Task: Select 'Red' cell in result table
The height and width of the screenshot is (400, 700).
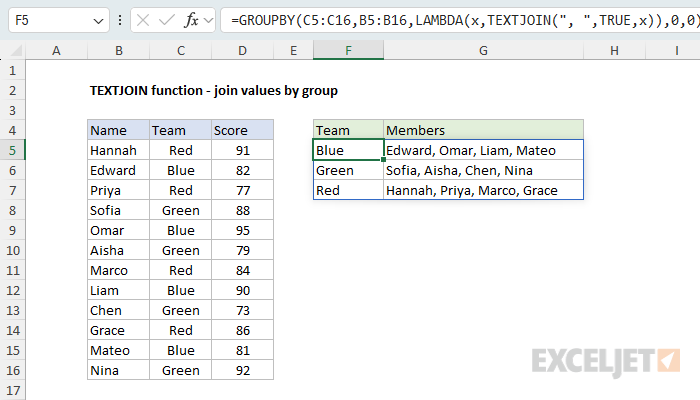Action: click(x=348, y=190)
